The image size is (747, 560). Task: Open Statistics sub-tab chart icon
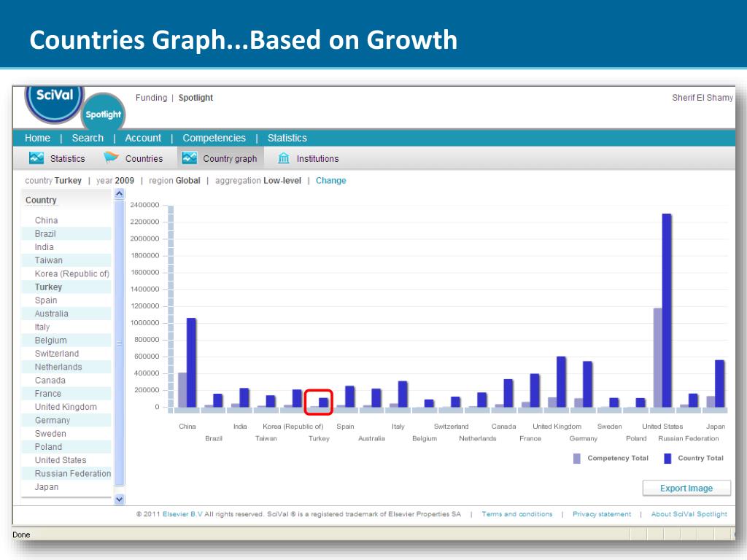click(x=36, y=158)
